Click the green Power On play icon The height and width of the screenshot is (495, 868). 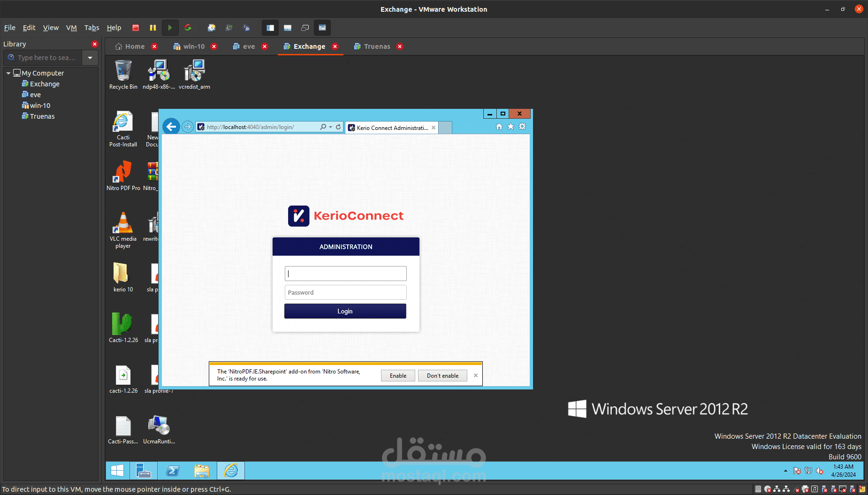point(170,28)
